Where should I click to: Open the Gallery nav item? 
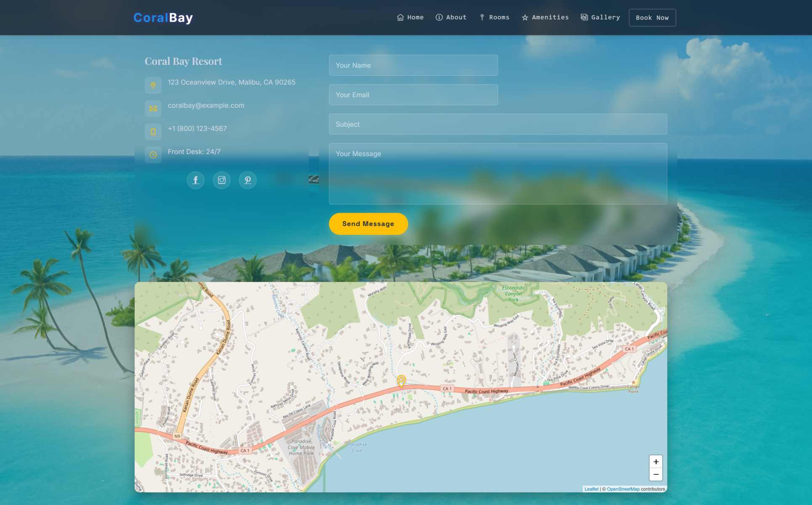pos(600,17)
